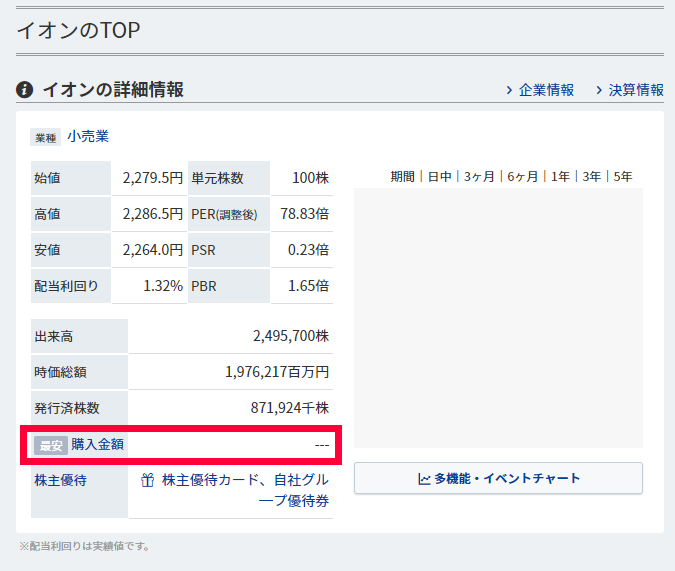Click the 時価総額 row label
The height and width of the screenshot is (571, 675).
60,372
